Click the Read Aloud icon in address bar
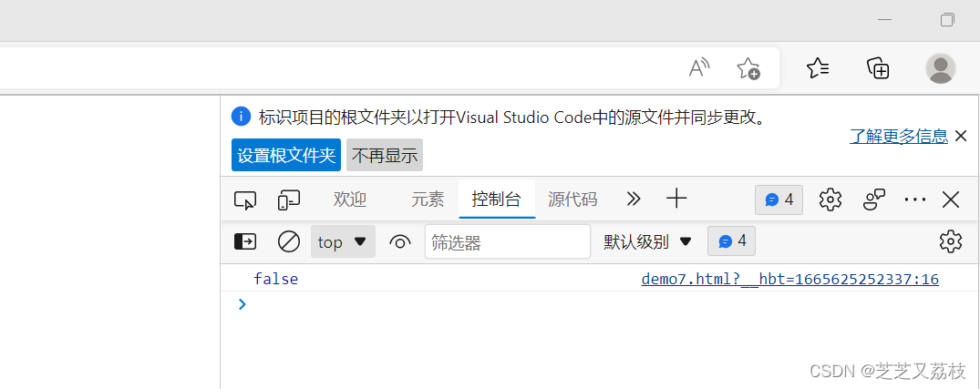Viewport: 980px width, 389px height. tap(699, 67)
